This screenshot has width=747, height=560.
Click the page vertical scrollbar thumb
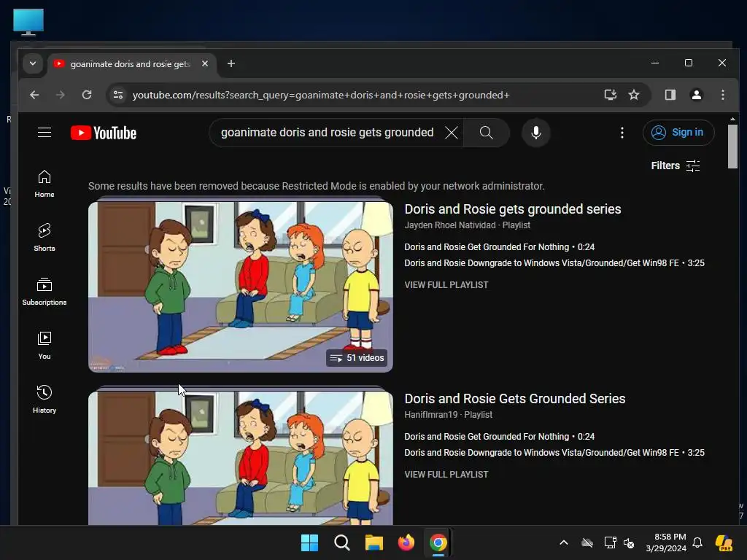[732, 146]
